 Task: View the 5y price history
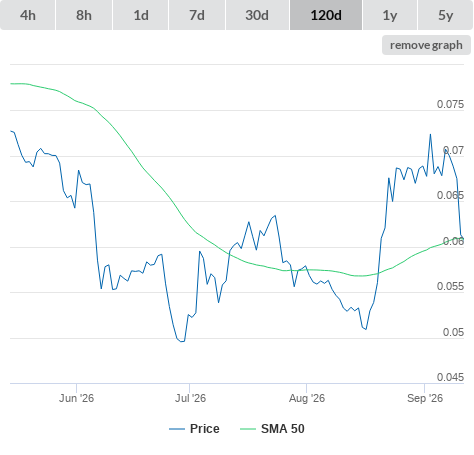(x=445, y=15)
